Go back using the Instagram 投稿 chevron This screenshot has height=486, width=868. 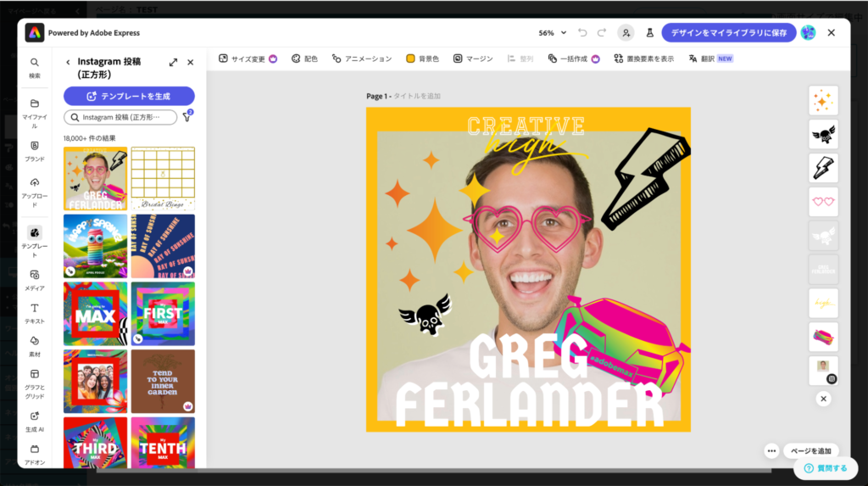(69, 62)
